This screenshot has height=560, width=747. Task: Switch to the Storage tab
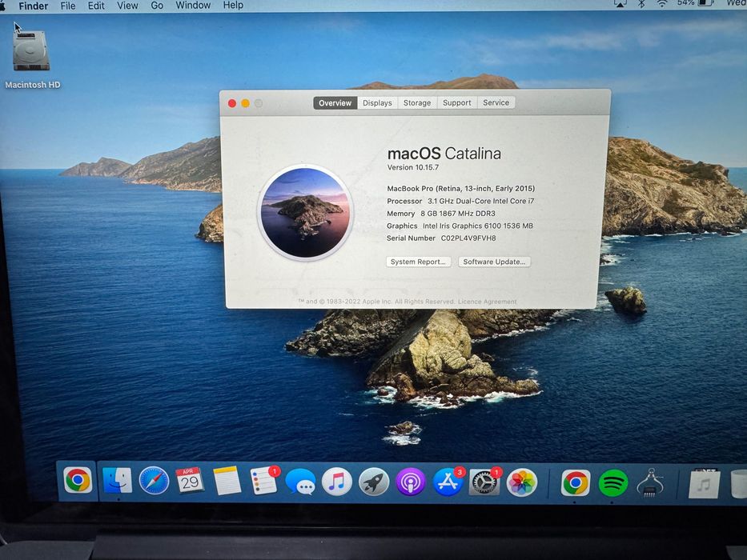pos(417,102)
